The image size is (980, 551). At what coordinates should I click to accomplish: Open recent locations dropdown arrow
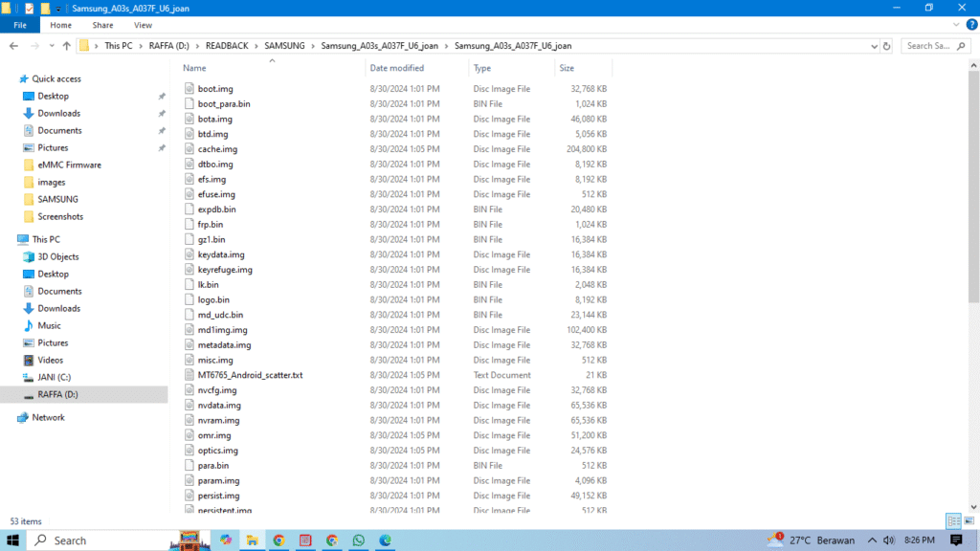coord(52,46)
